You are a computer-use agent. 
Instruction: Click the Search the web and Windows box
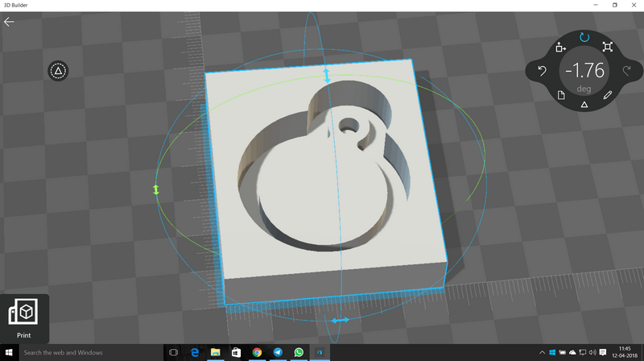click(91, 352)
